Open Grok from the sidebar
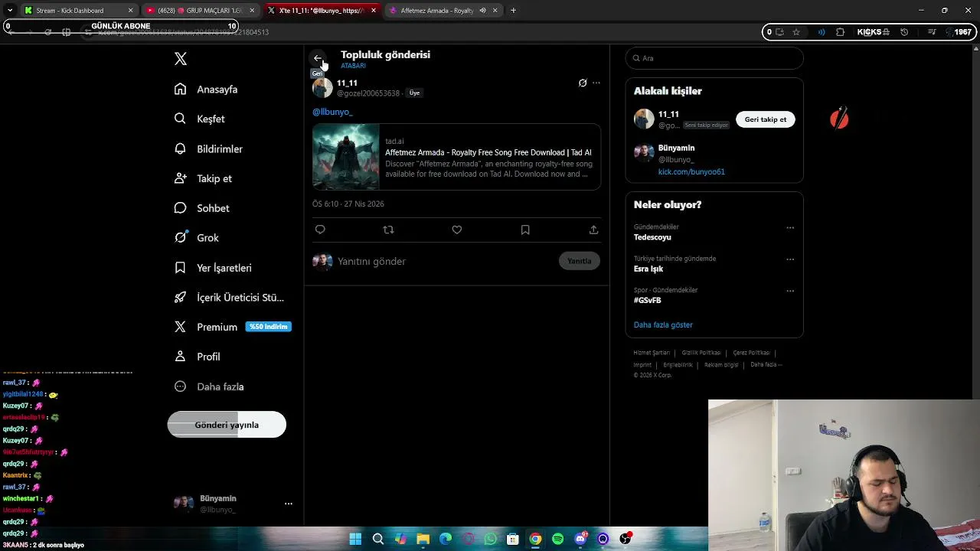This screenshot has width=980, height=551. click(197, 238)
